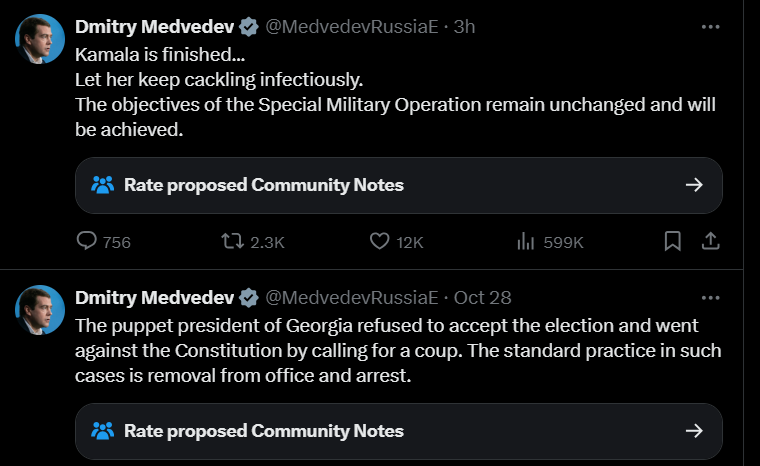Share the first tweet
The width and height of the screenshot is (760, 466).
point(710,241)
